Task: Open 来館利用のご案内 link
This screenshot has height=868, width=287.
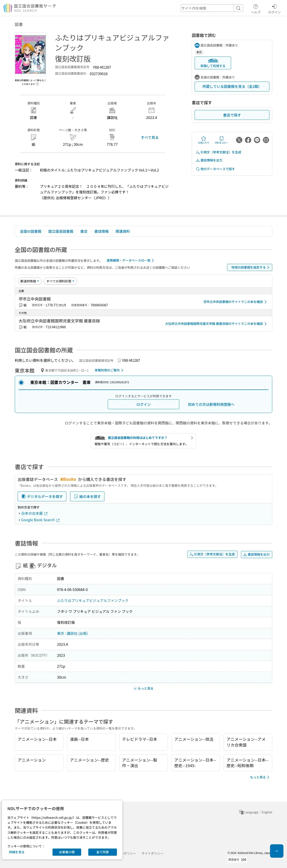Action: coord(109,370)
